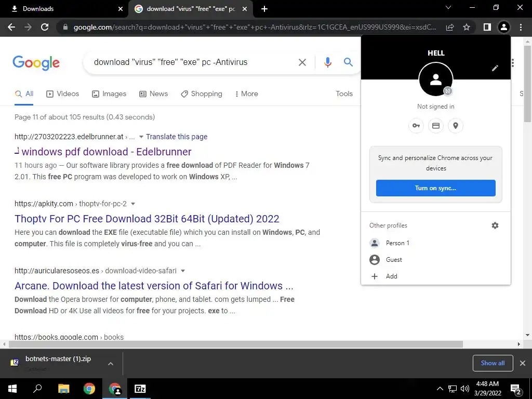Open saved passwords key icon
Screen dimensions: 532x399
pyautogui.click(x=416, y=126)
